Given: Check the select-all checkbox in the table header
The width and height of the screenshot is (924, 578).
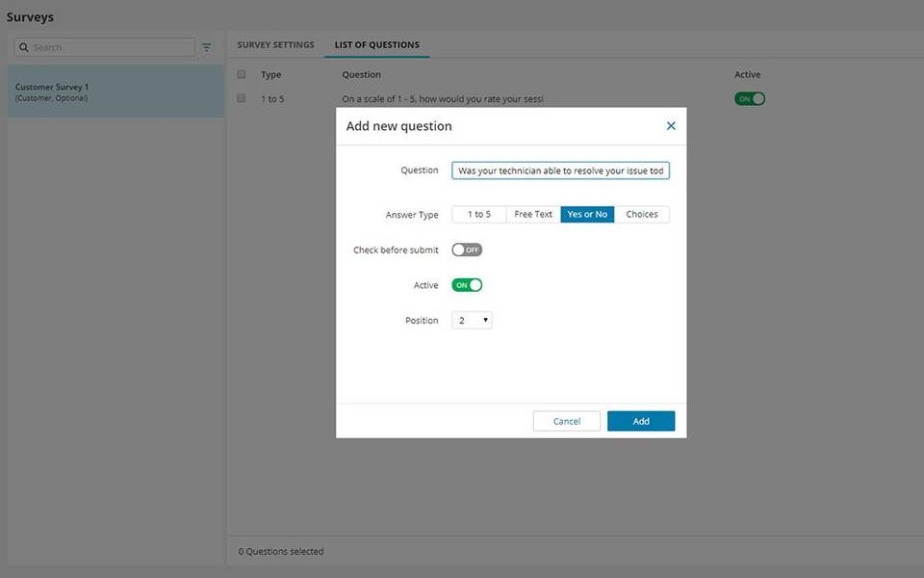Looking at the screenshot, I should pos(242,74).
